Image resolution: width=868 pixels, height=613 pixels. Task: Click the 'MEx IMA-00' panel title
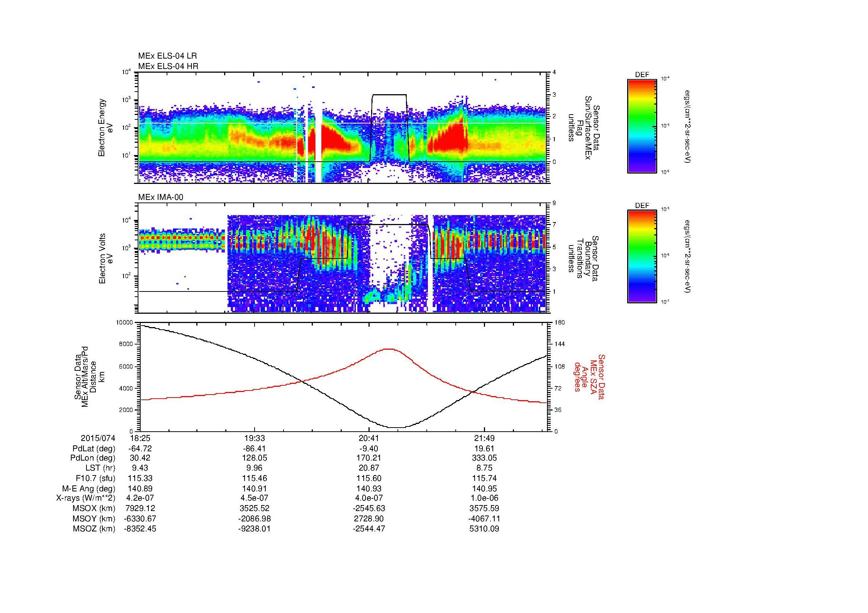161,197
